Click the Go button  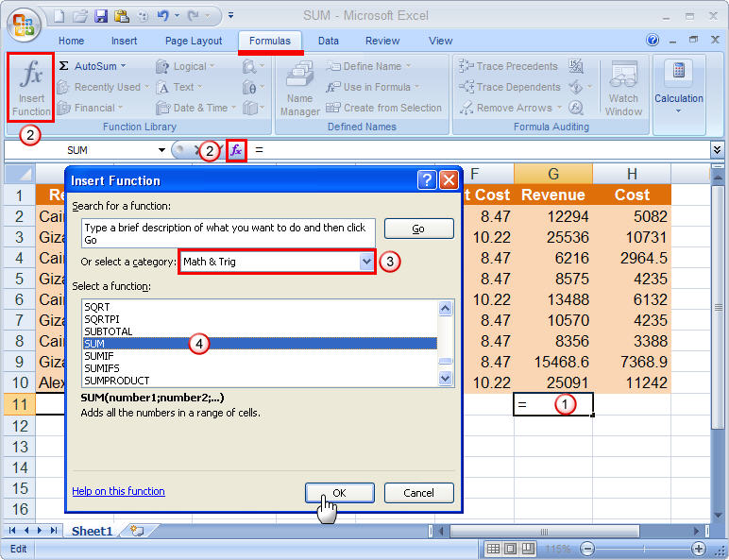click(x=418, y=229)
